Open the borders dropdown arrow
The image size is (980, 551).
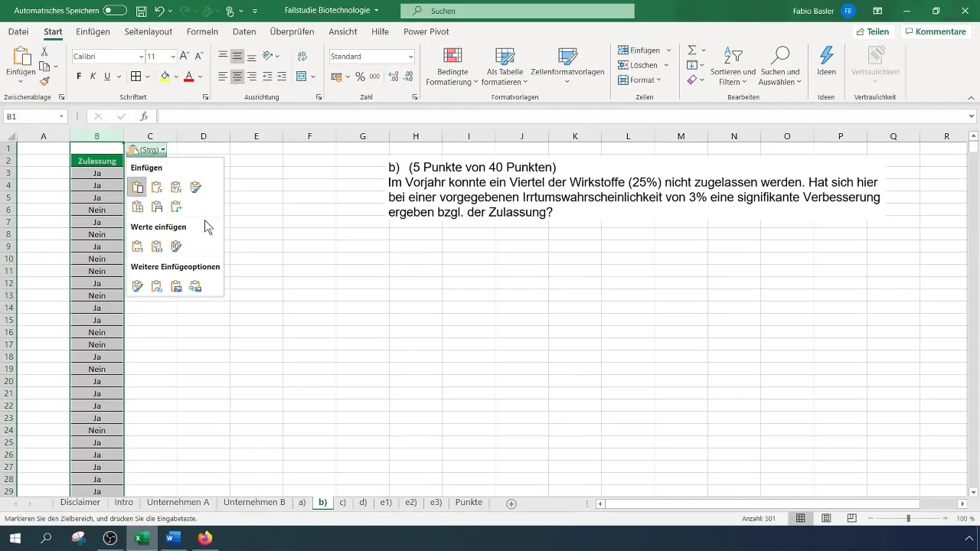(148, 77)
